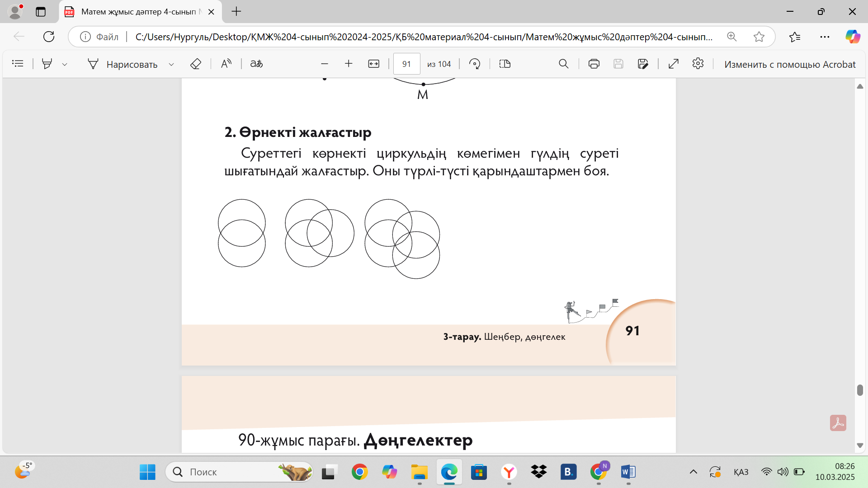Open the PDF table of contents panel

coord(18,64)
